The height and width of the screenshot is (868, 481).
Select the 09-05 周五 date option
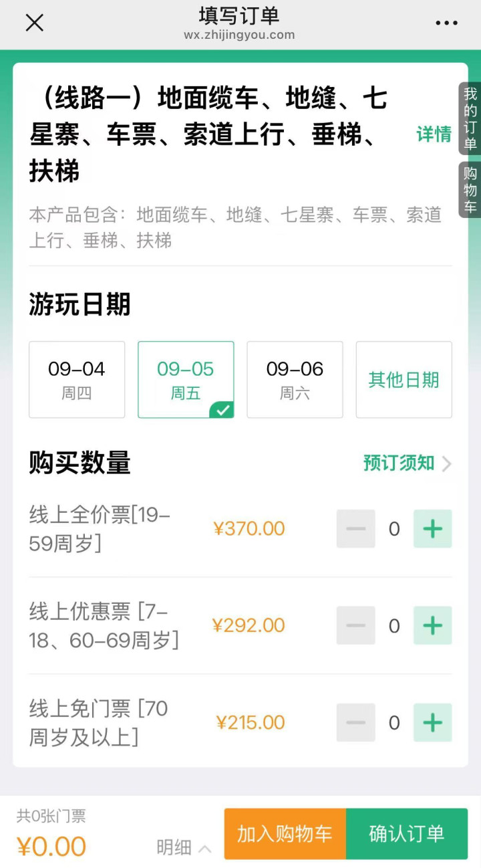[x=186, y=380]
